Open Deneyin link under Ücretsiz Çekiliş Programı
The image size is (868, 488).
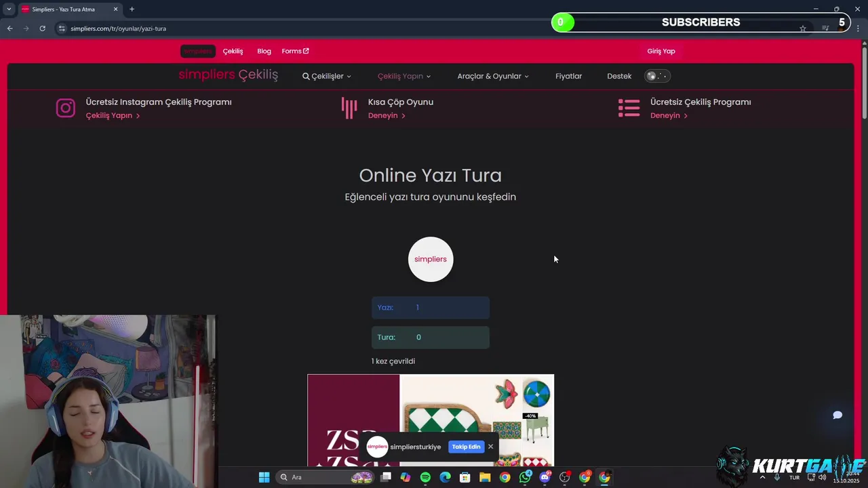pyautogui.click(x=669, y=115)
